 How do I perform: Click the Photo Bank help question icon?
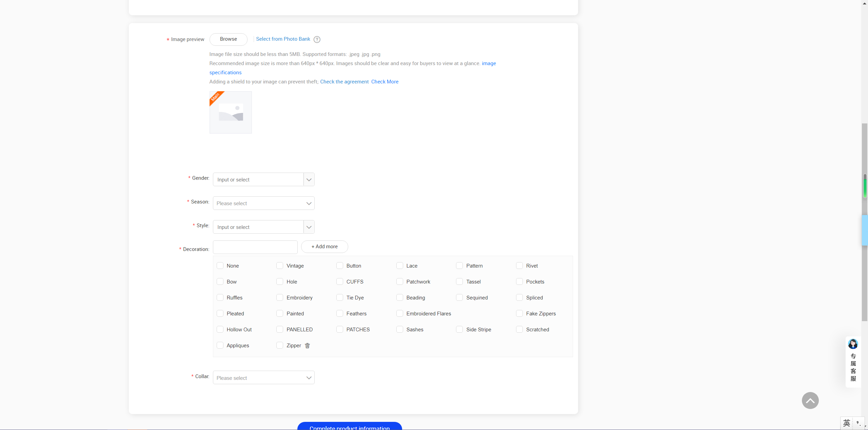(x=317, y=39)
